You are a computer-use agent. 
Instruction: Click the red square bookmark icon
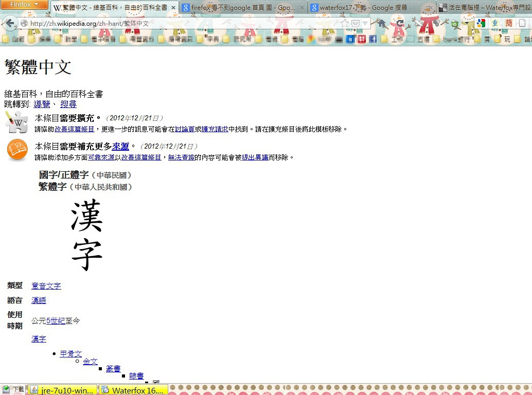[x=361, y=39]
